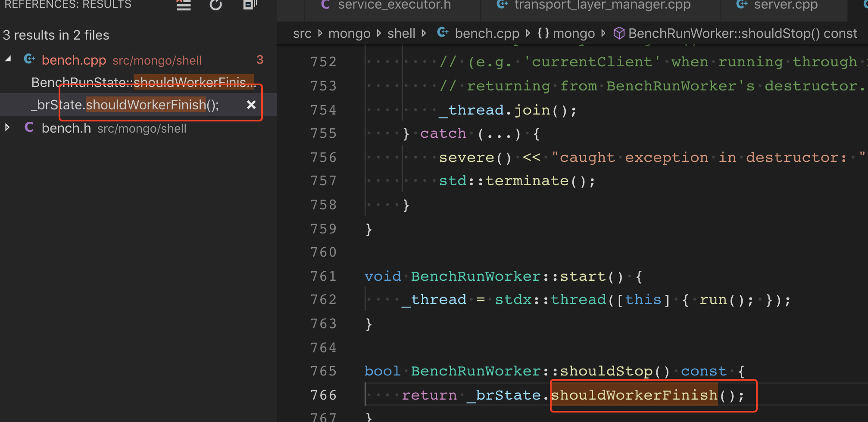This screenshot has width=868, height=422.
Task: Dismiss the _brState.shouldWorkerFinish() reference result
Action: 251,105
